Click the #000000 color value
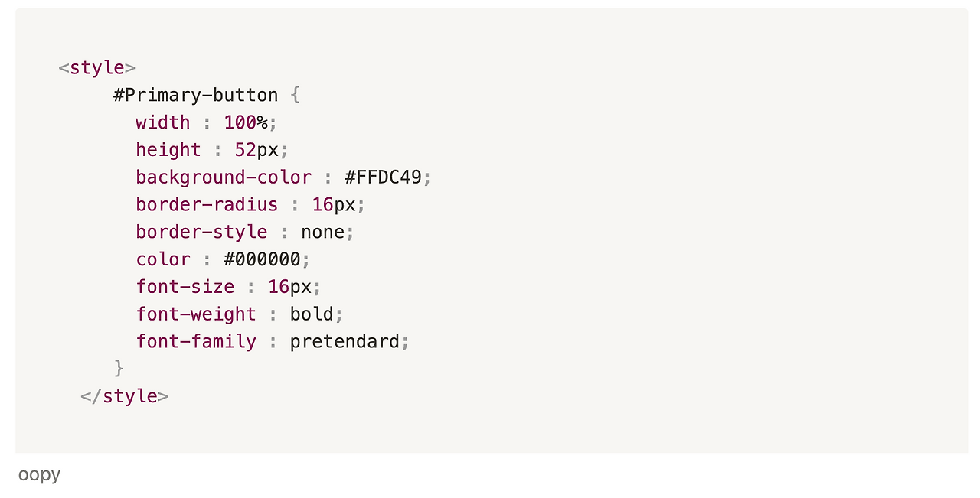Viewport: 980px width, 498px height. (x=262, y=259)
